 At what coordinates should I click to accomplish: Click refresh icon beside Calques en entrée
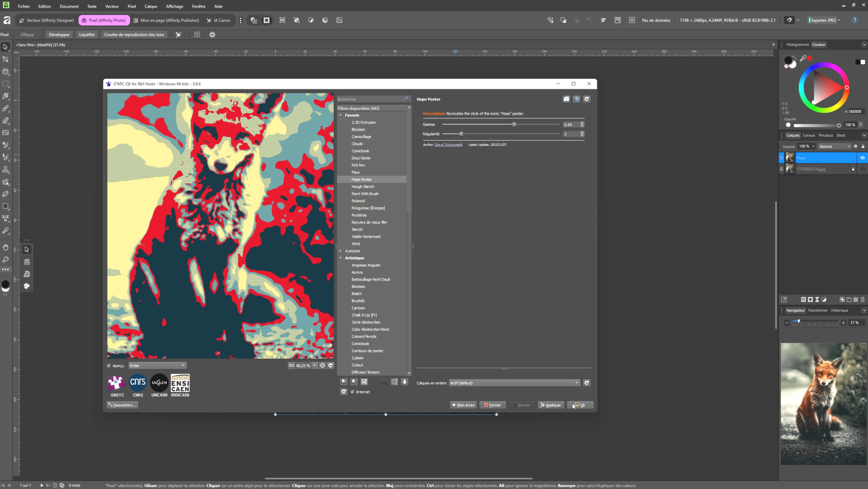(587, 383)
